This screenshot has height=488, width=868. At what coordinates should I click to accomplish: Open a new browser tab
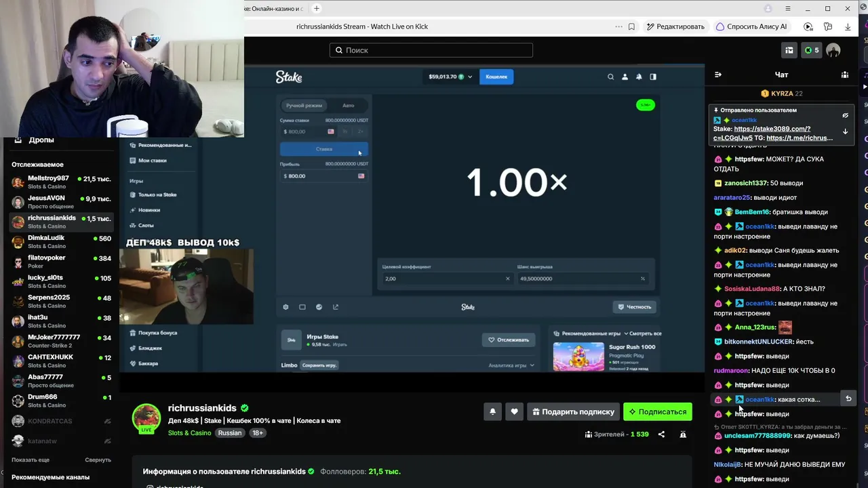316,8
